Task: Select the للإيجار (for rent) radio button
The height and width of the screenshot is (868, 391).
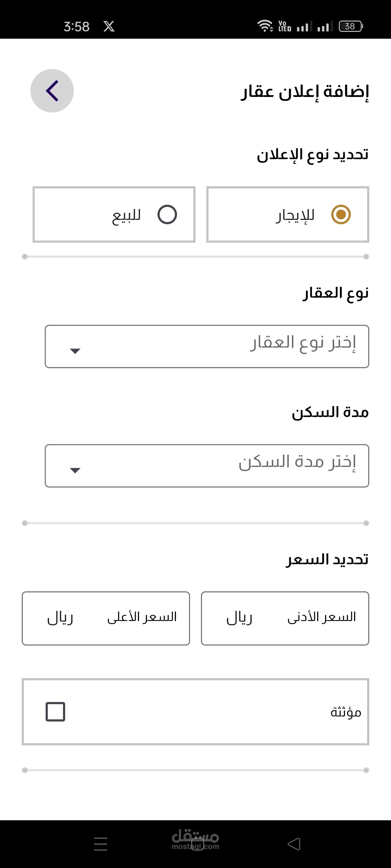Action: point(341,214)
